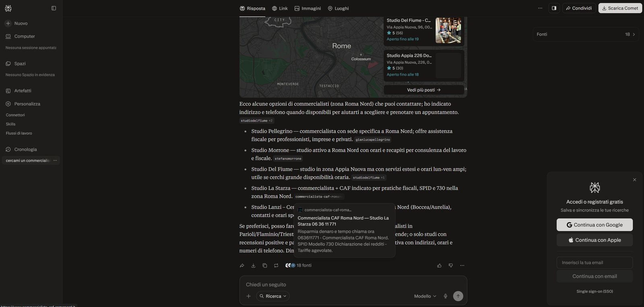
Task: Give a thumbs up to response
Action: [x=439, y=266]
